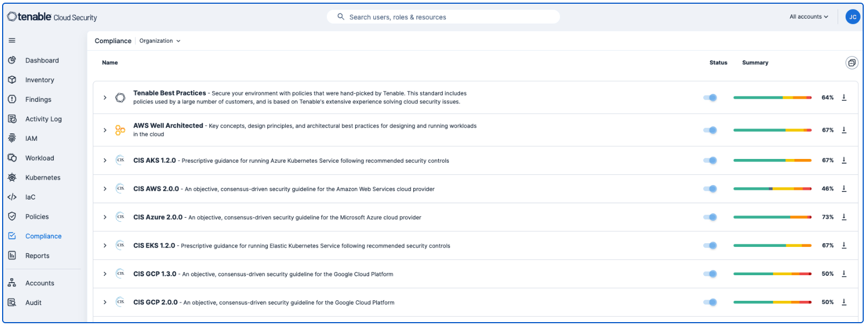This screenshot has height=328, width=868.
Task: Click the hamburger menu icon in sidebar
Action: click(x=12, y=41)
